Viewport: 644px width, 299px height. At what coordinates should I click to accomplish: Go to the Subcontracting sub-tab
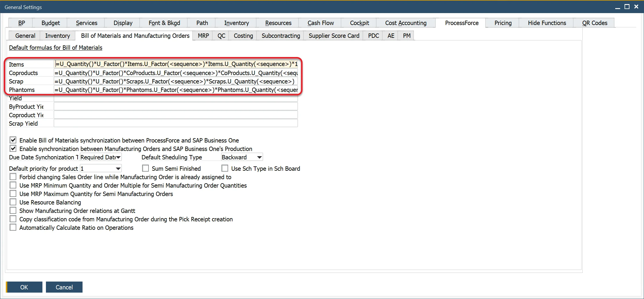280,36
